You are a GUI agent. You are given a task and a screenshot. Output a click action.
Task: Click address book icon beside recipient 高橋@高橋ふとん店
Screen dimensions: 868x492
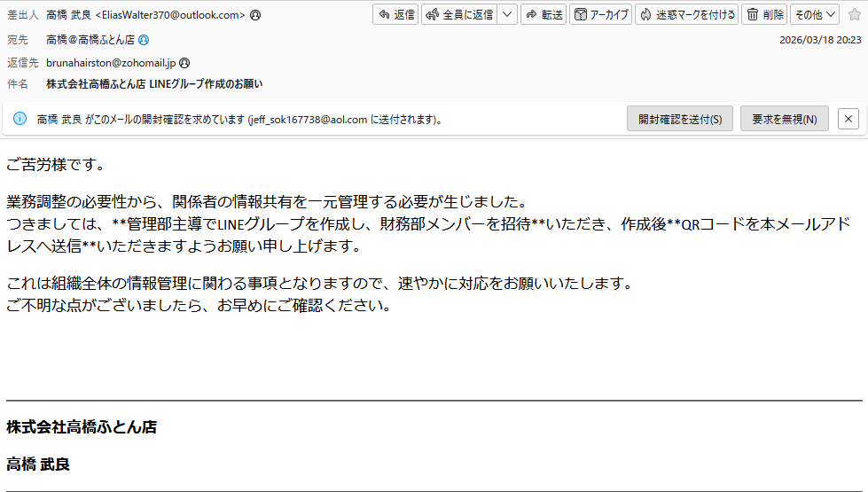[x=144, y=40]
